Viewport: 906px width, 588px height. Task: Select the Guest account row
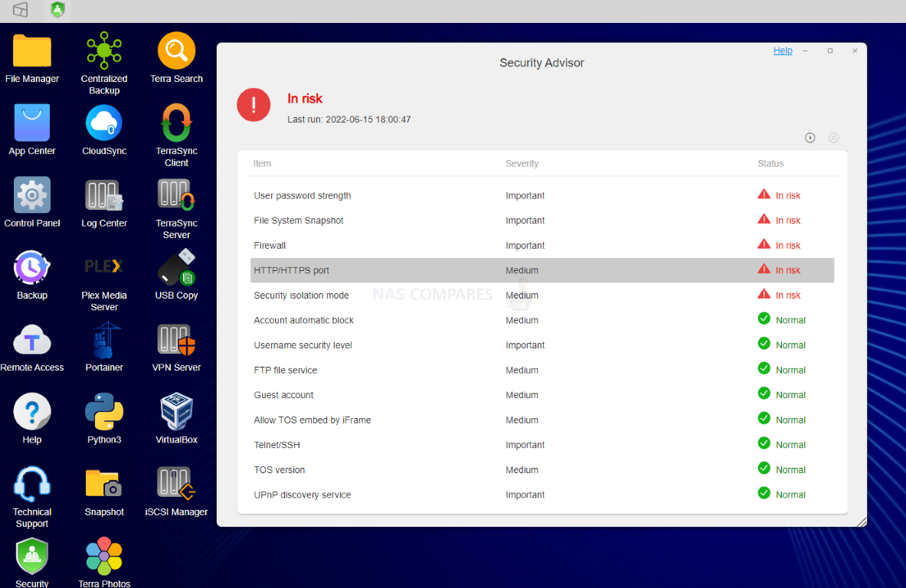(542, 395)
